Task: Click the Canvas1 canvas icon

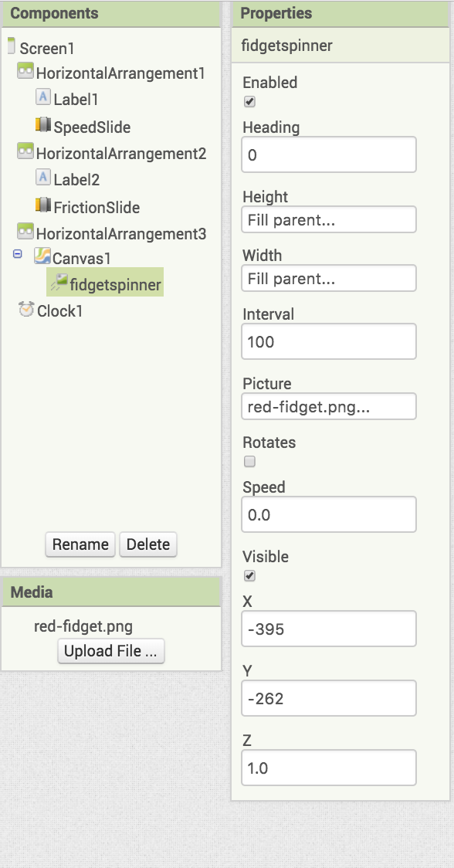Action: (x=42, y=256)
